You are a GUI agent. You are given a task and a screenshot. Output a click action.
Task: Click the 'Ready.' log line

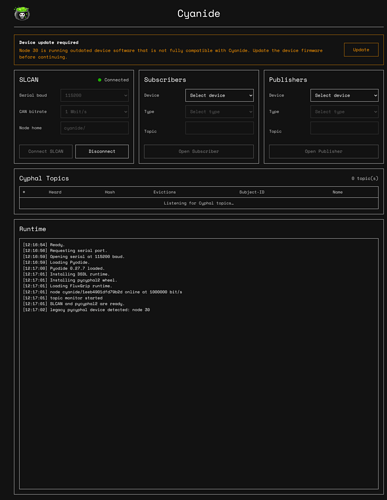[44, 245]
